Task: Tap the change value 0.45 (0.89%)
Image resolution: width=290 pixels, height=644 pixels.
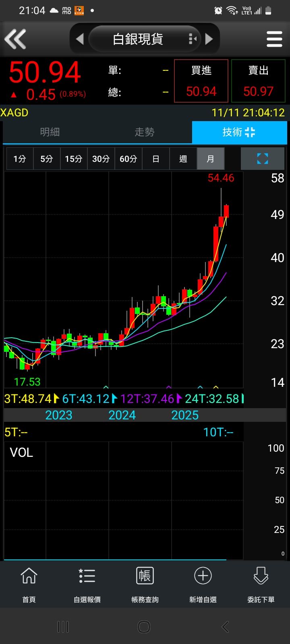Action: click(56, 95)
